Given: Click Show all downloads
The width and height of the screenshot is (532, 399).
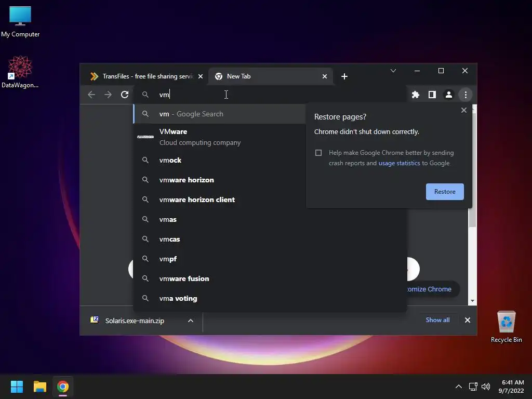Looking at the screenshot, I should [437, 320].
